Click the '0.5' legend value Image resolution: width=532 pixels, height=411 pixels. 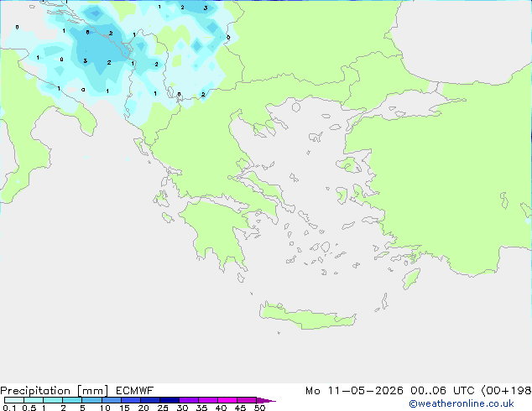(29, 408)
